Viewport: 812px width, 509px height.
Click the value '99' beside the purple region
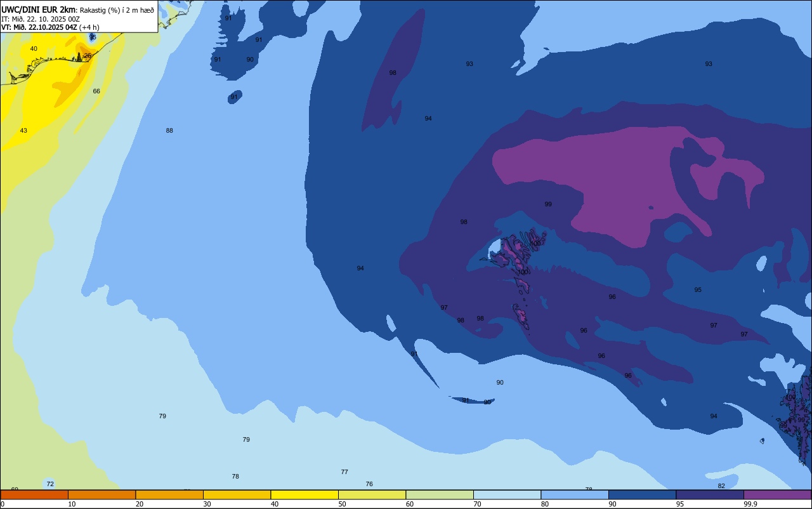pos(548,204)
